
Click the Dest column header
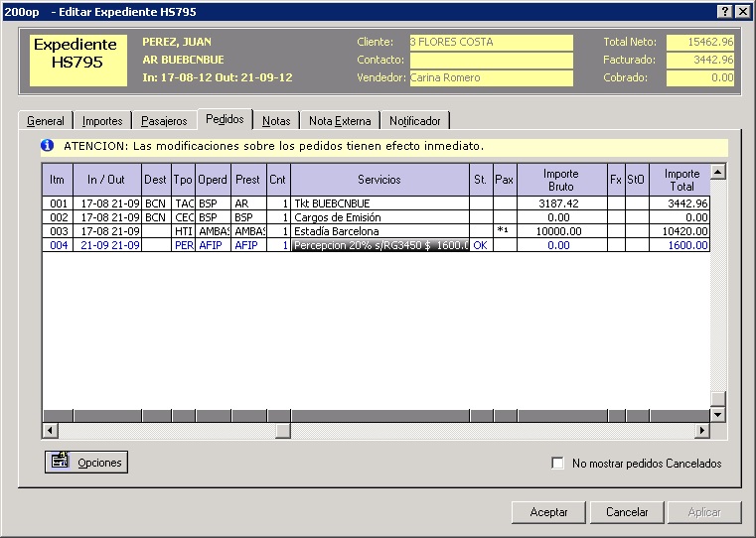point(156,180)
